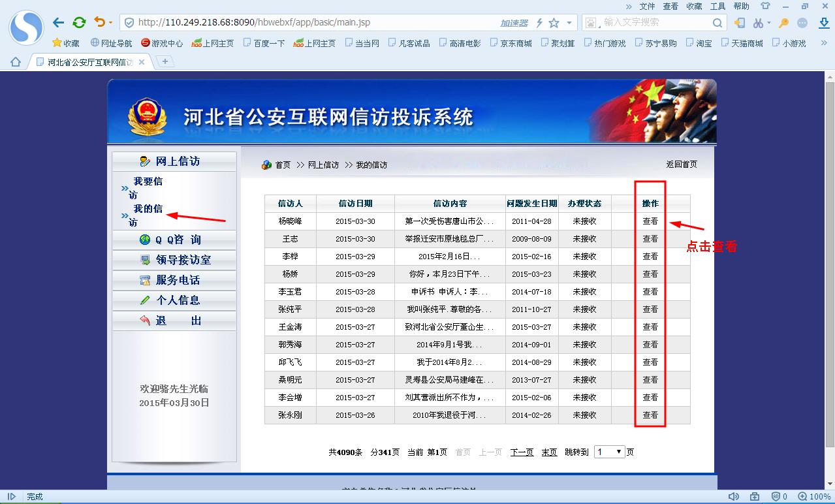Click the status bar split-view arrow icon
This screenshot has height=504, width=835.
pyautogui.click(x=10, y=497)
